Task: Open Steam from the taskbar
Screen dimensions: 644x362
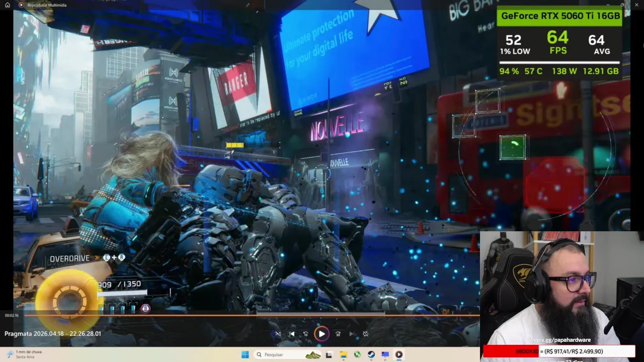Action: pos(371,354)
